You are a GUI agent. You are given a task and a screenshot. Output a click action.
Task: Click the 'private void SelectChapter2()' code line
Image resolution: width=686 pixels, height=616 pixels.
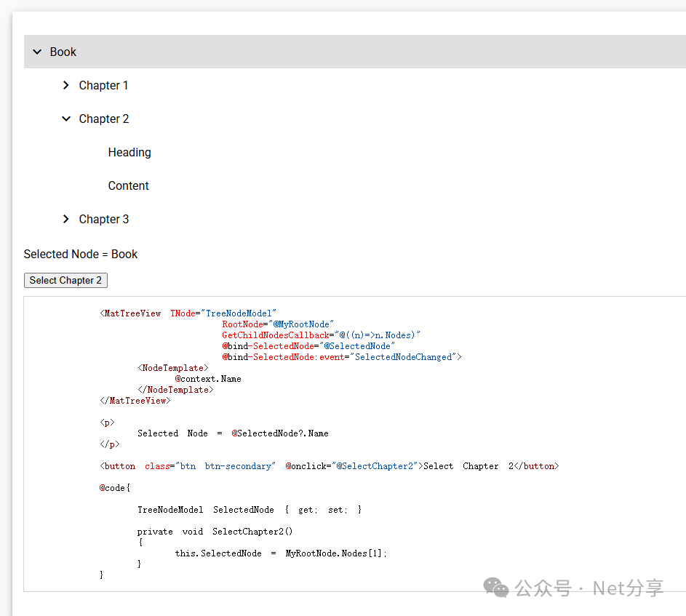[215, 532]
